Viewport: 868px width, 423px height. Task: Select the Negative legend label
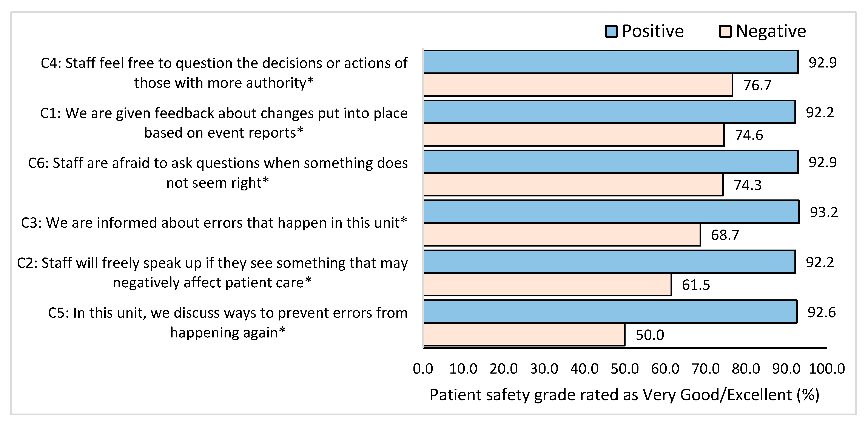coord(771,31)
